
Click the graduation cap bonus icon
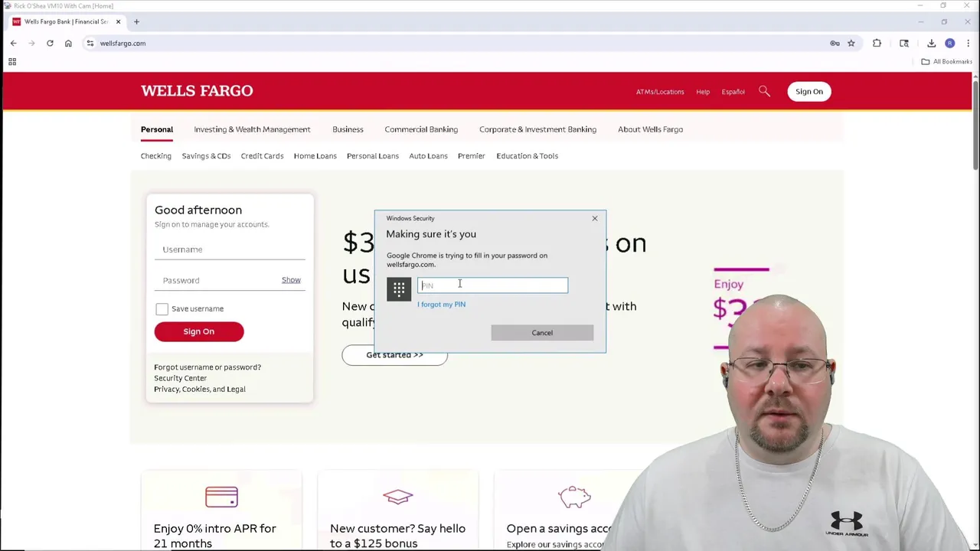[x=397, y=497]
